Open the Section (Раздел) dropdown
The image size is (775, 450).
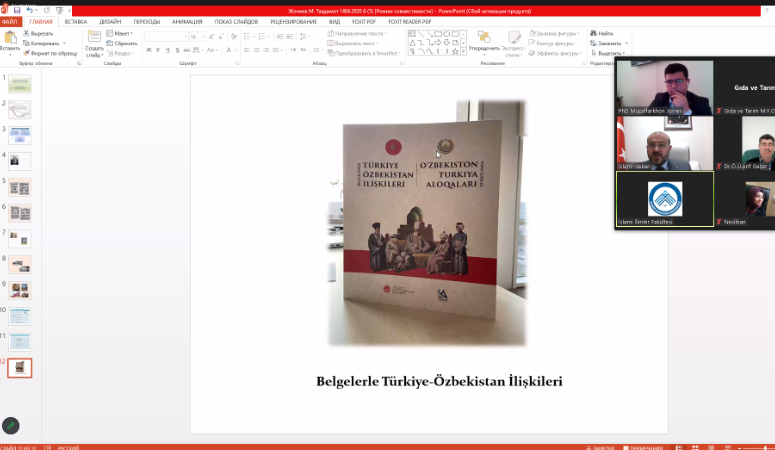[x=120, y=53]
